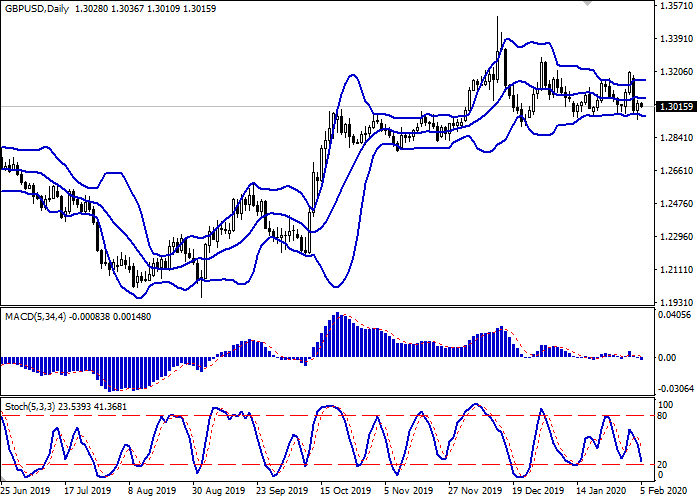
Task: Click the chart shift triangle marker at top
Action: pos(587,4)
